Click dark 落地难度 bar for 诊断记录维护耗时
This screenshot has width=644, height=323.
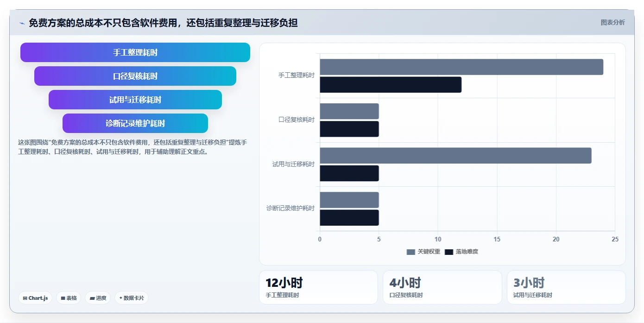coord(349,218)
